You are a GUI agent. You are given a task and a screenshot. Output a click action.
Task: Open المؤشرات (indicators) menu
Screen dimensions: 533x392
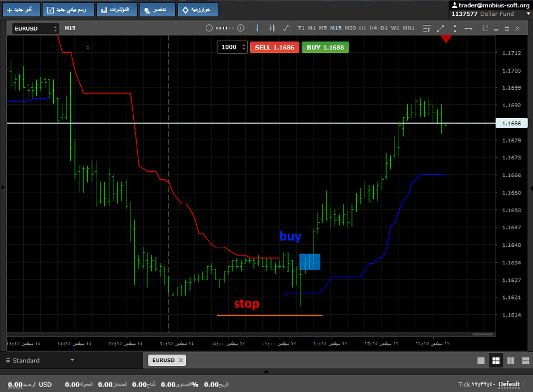[117, 10]
